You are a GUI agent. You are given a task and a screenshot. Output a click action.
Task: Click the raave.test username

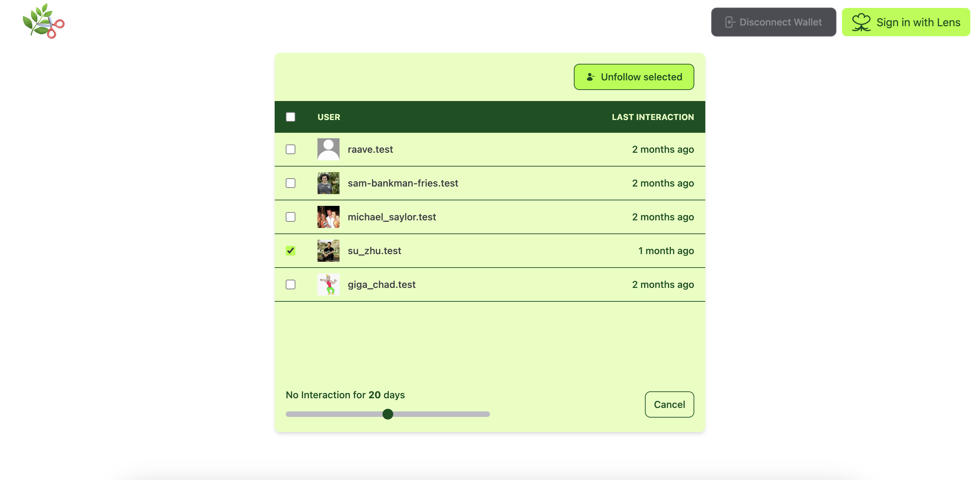pos(370,149)
